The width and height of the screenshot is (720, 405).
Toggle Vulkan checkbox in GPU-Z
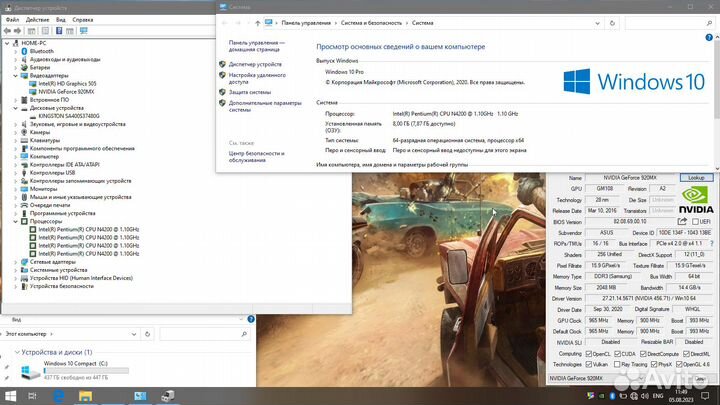pos(589,364)
